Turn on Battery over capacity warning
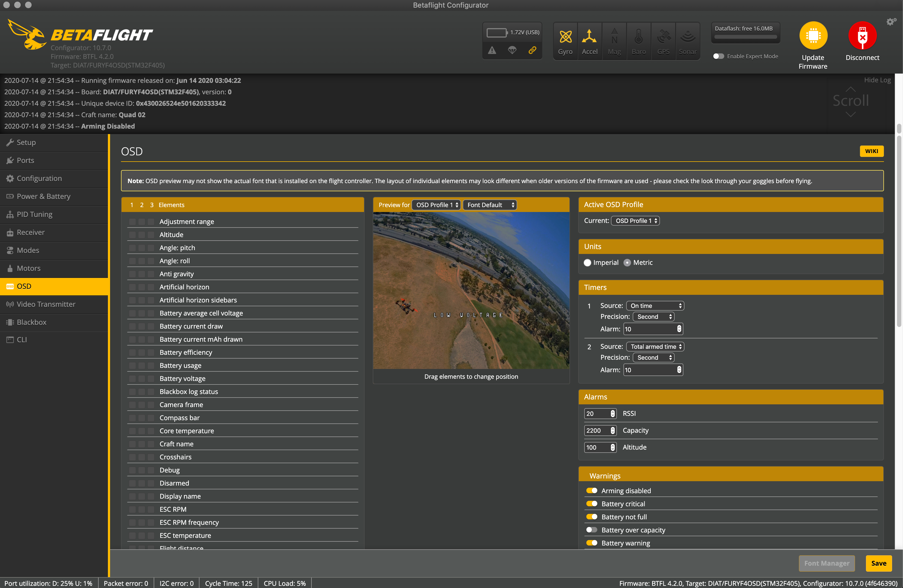Screen dimensions: 903x588 coord(592,530)
